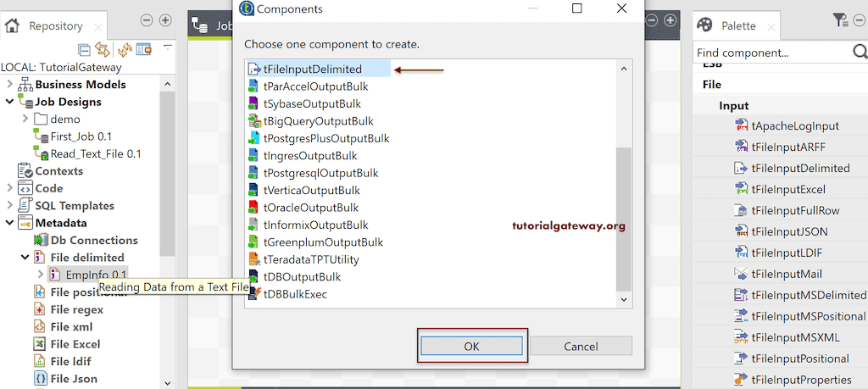Click the Palette search magnifier icon
This screenshot has height=389, width=868.
pos(860,52)
